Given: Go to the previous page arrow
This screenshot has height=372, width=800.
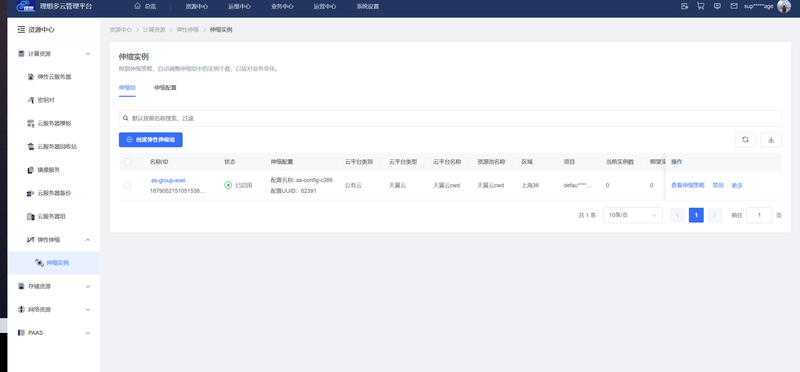Looking at the screenshot, I should pos(678,215).
